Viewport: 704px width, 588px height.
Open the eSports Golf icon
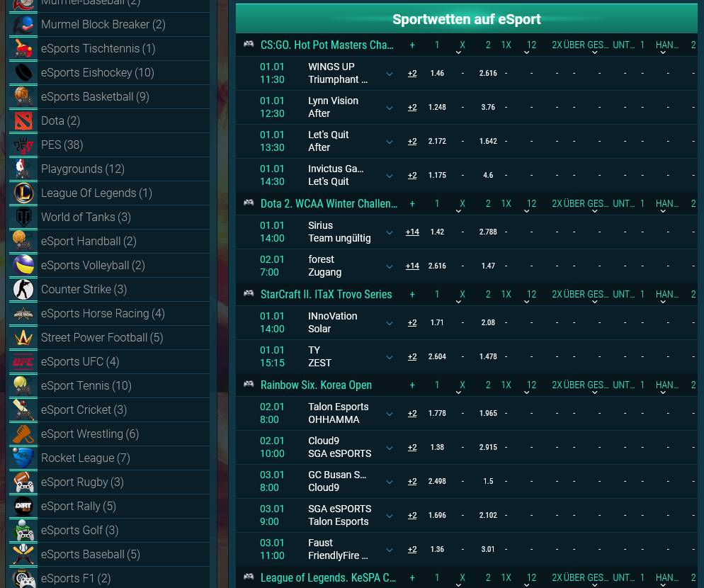[23, 531]
